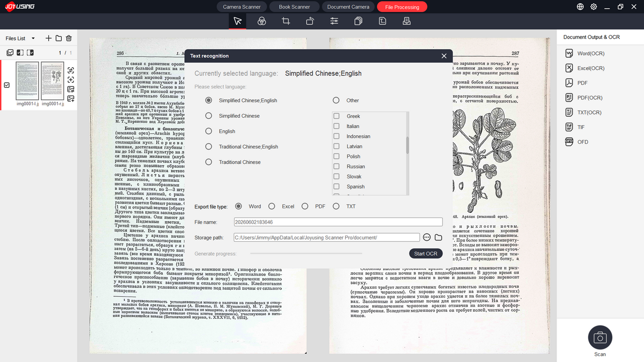The width and height of the screenshot is (644, 362).
Task: Export as PDF in Document Output panel
Action: tap(576, 83)
